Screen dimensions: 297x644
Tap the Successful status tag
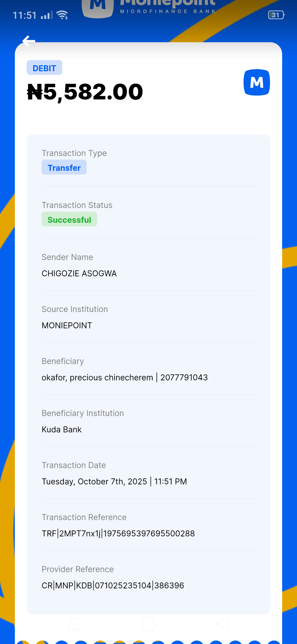click(69, 219)
